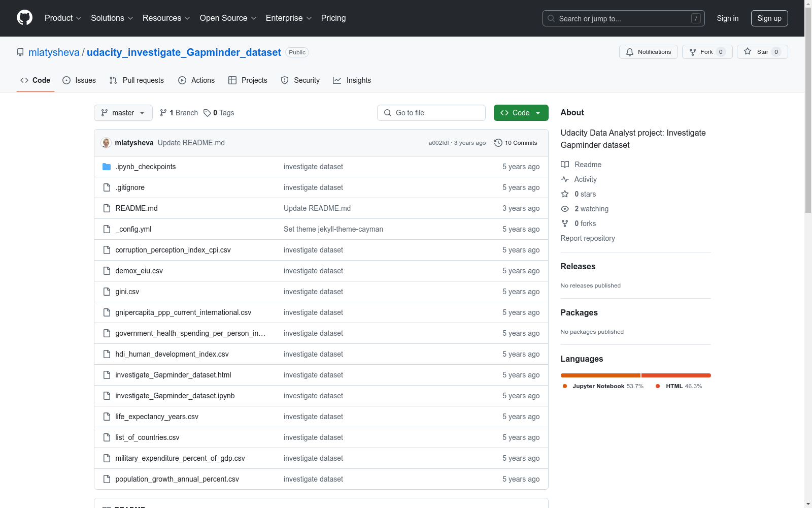The width and height of the screenshot is (812, 508).
Task: Click the magnifier icon in the top search bar
Action: [551, 18]
